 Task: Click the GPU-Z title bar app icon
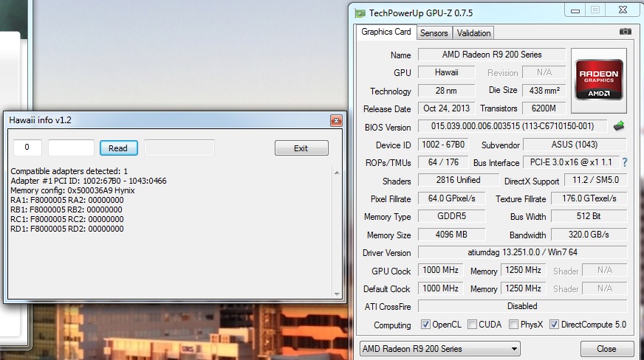pos(360,13)
